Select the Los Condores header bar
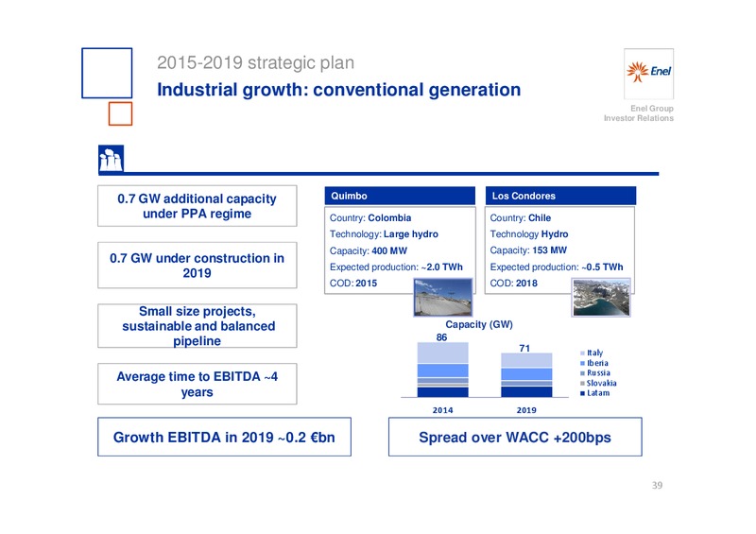The width and height of the screenshot is (756, 534). (560, 196)
